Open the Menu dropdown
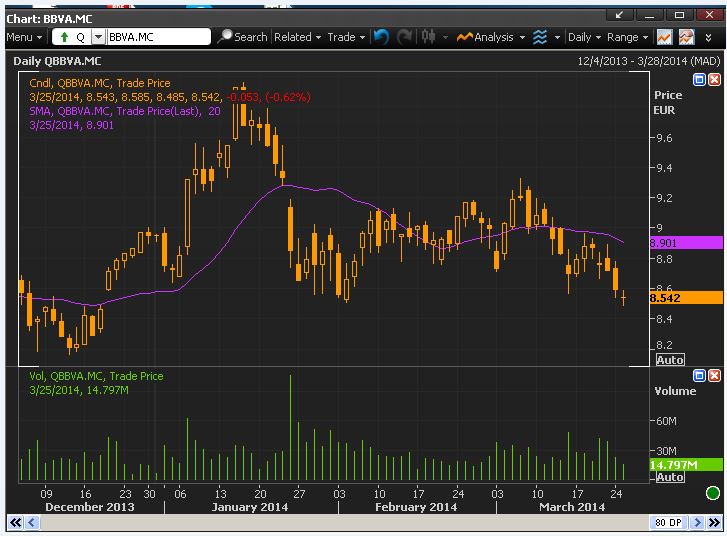Viewport: 727px width, 536px height. click(x=24, y=37)
